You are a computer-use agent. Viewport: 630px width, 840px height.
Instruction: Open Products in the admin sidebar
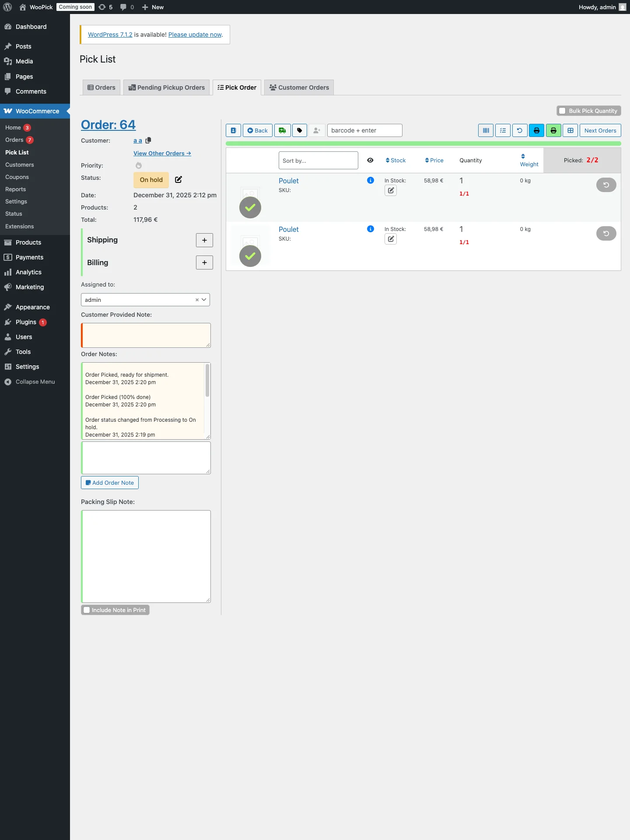click(28, 242)
